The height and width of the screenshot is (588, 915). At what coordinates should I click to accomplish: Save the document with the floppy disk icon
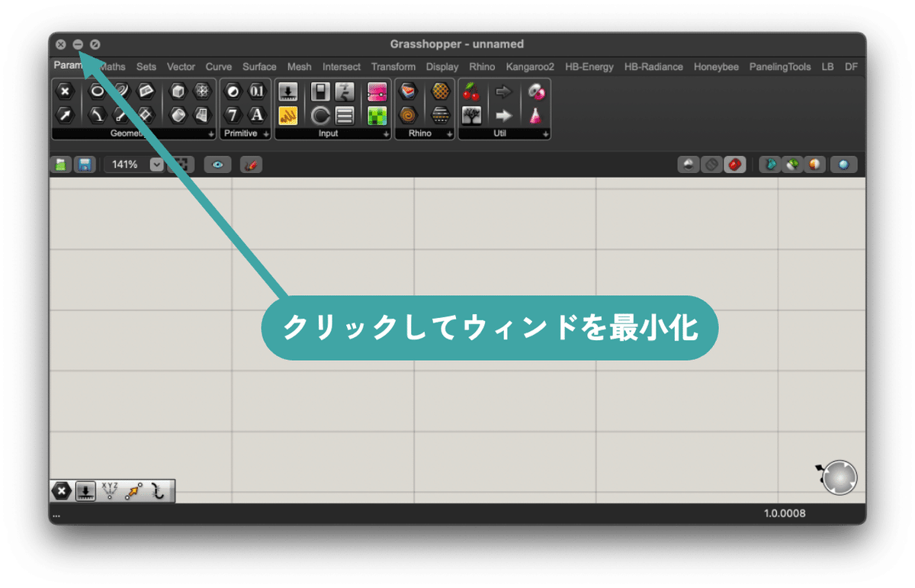click(84, 164)
